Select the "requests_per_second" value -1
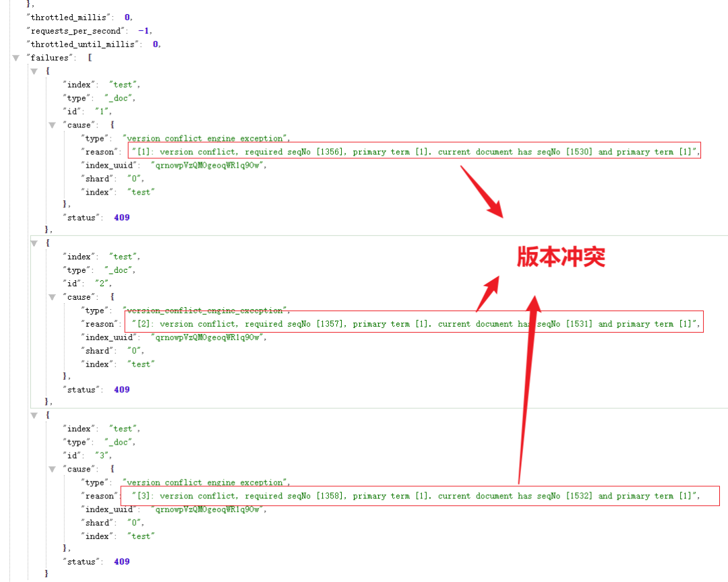The width and height of the screenshot is (728, 582). tap(144, 30)
